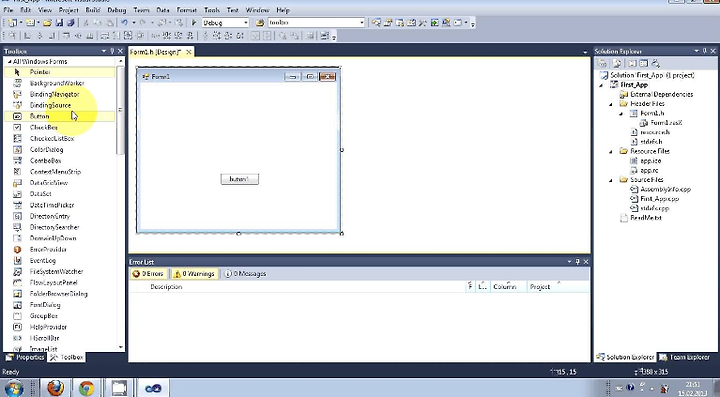This screenshot has height=397, width=720.
Task: Switch to the Team Explorer tab
Action: [685, 357]
